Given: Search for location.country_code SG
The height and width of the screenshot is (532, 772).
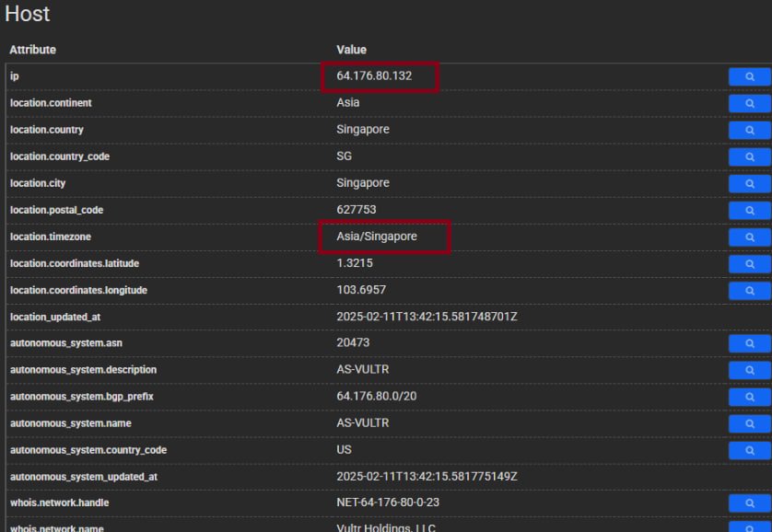Looking at the screenshot, I should [x=749, y=156].
